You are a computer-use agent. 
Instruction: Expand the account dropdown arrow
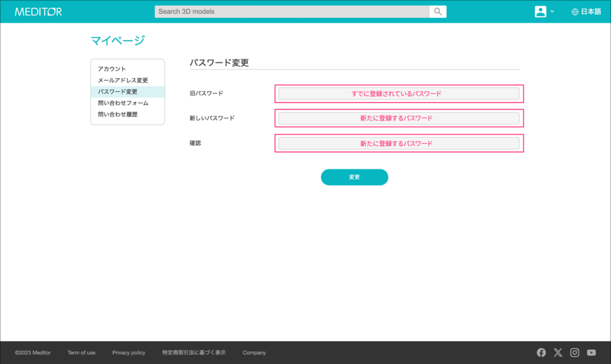point(552,12)
